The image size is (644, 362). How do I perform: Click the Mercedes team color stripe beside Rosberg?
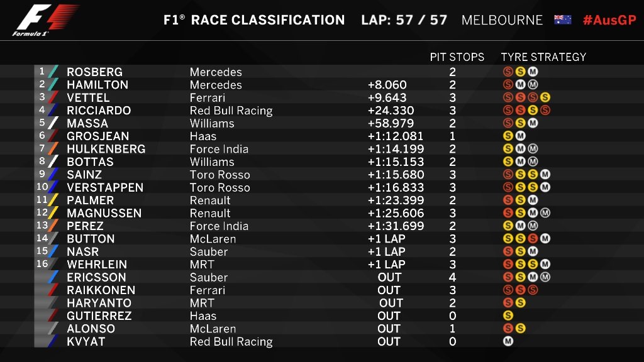[x=53, y=72]
